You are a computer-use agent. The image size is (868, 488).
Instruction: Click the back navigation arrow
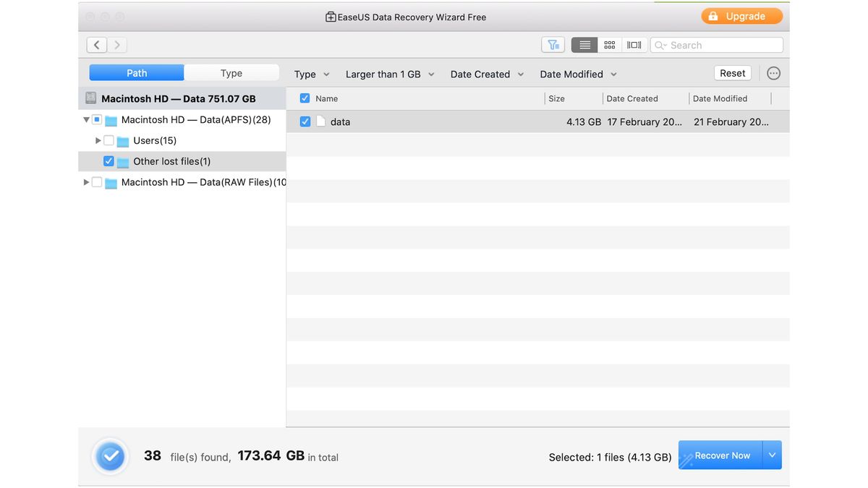coord(96,44)
